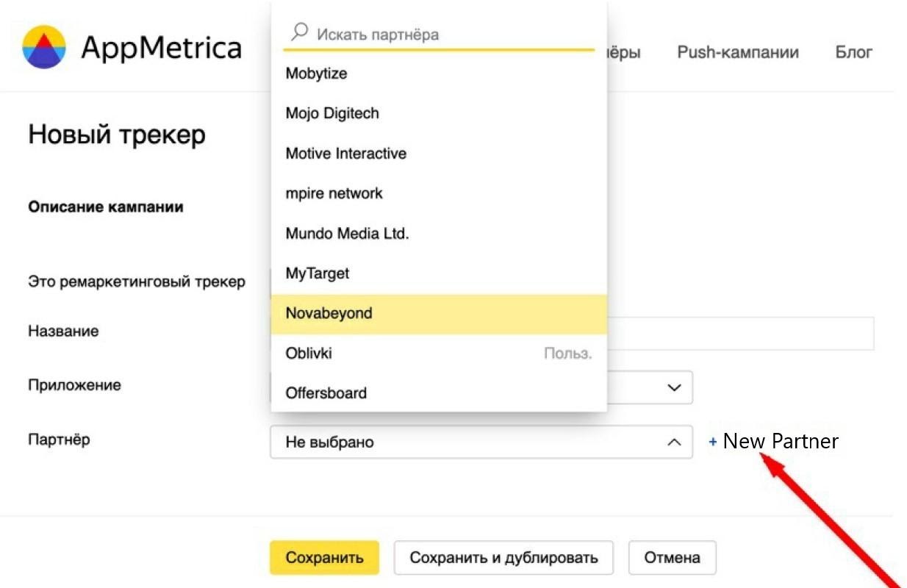Click the Новый трекер page heading
This screenshot has height=588, width=907.
point(117,135)
